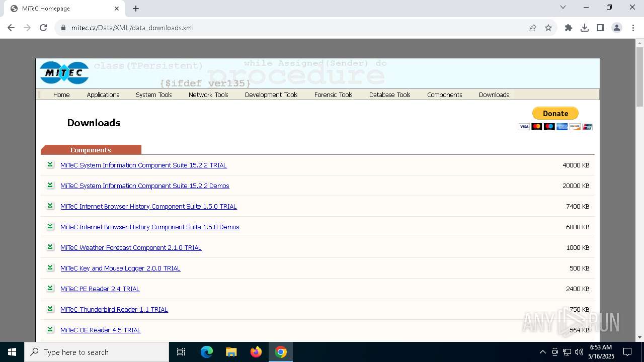
Task: Download MiTeC PE Reader 2.4 TRIAL
Action: point(100,289)
